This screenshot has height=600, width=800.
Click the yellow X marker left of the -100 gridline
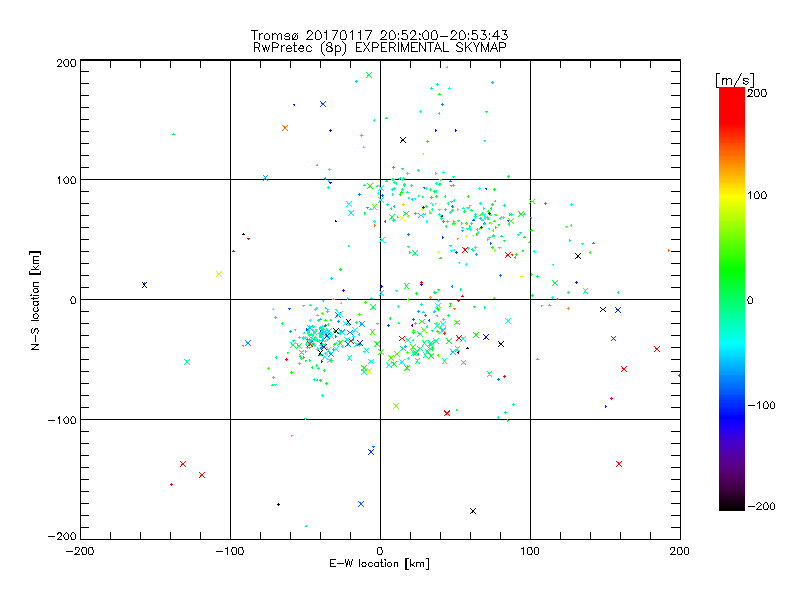point(219,274)
